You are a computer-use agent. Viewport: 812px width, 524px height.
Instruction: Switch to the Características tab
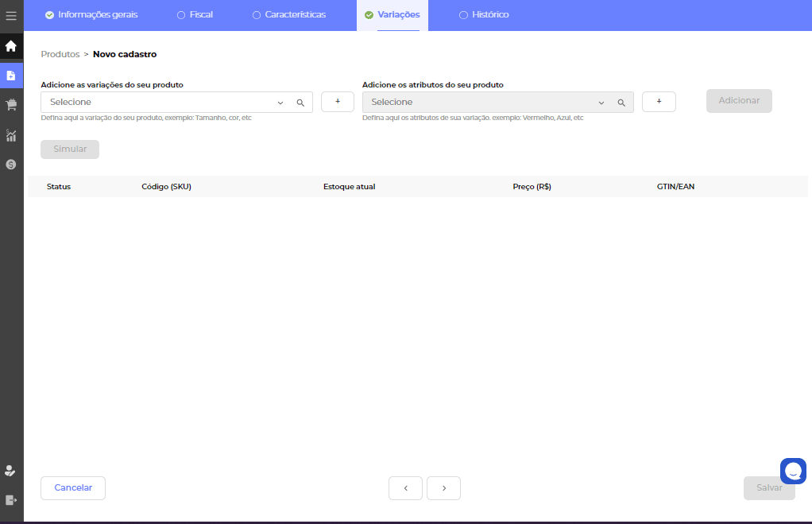tap(289, 15)
